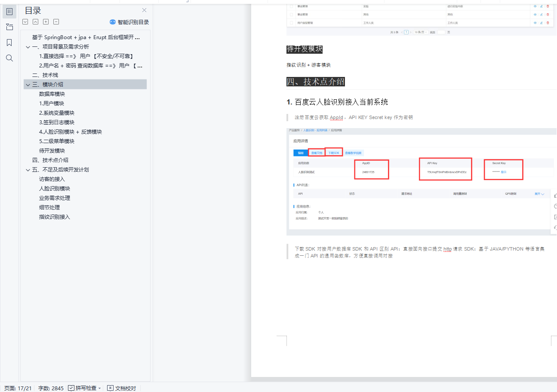This screenshot has height=392, width=557.
Task: Collapse the 三、模块介绍 chevron
Action: point(28,85)
